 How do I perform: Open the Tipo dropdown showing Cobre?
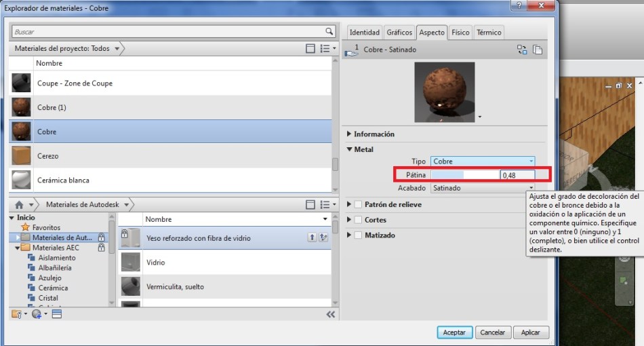pyautogui.click(x=483, y=161)
